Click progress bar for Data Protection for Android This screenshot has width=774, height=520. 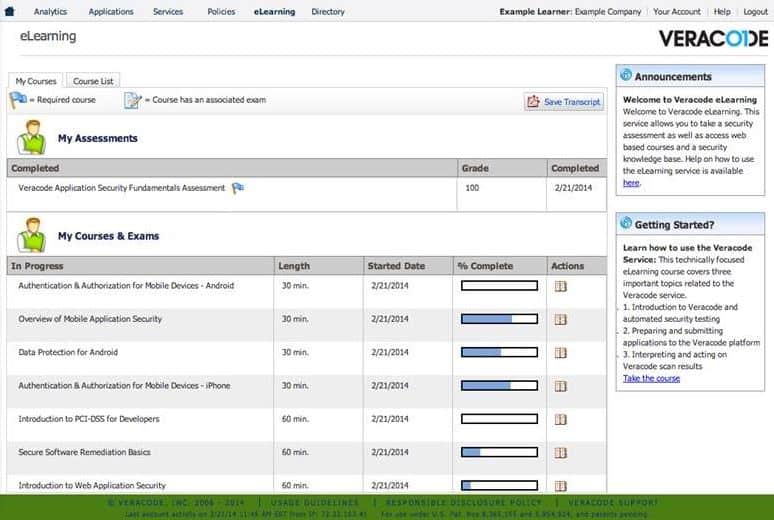coord(499,352)
